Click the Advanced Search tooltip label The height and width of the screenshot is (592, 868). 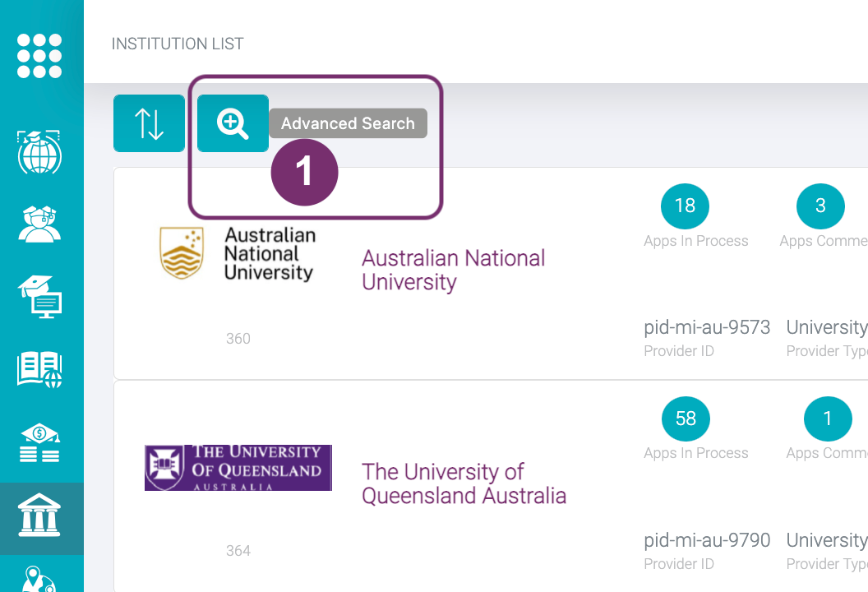pos(348,123)
